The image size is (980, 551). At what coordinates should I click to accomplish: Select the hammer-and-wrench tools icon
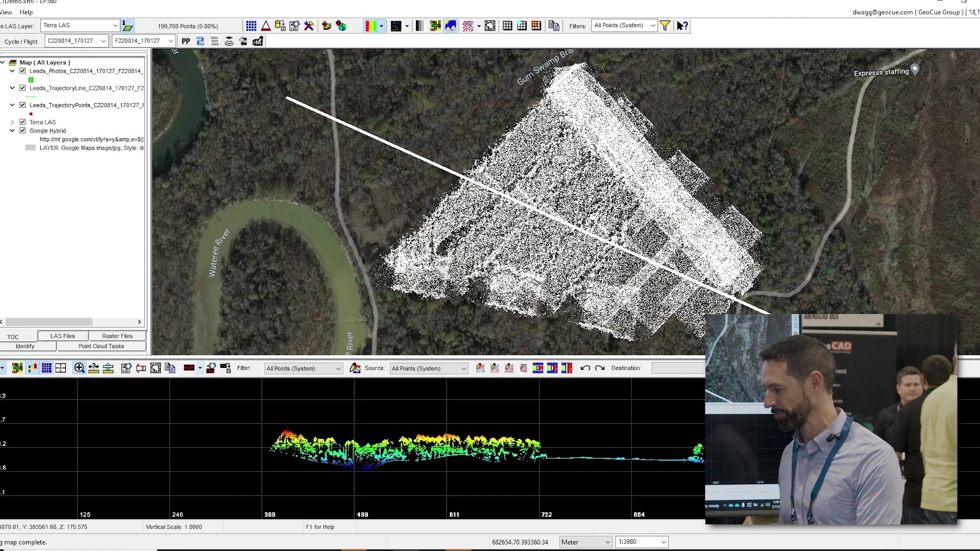pyautogui.click(x=309, y=26)
